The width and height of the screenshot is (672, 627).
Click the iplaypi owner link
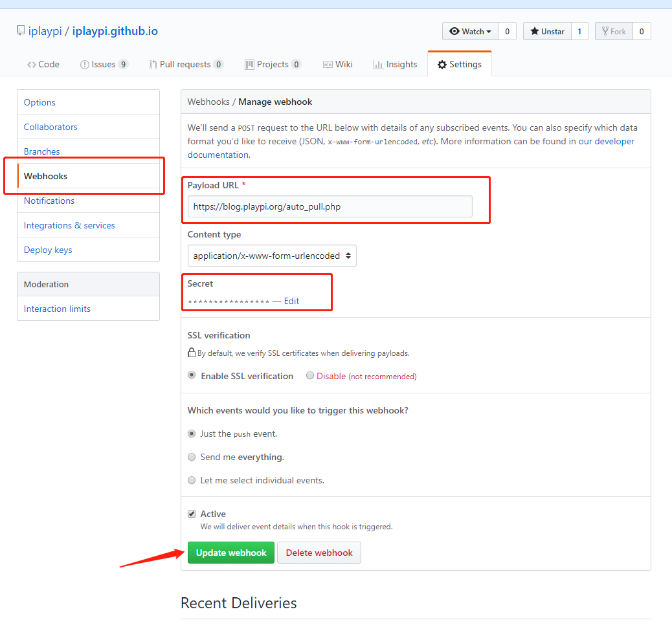coord(45,31)
